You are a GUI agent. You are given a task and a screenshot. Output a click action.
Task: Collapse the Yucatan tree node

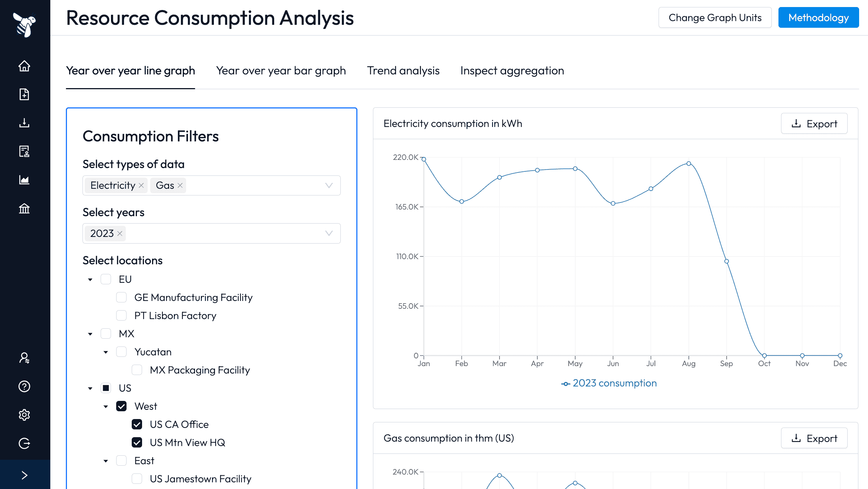(106, 352)
